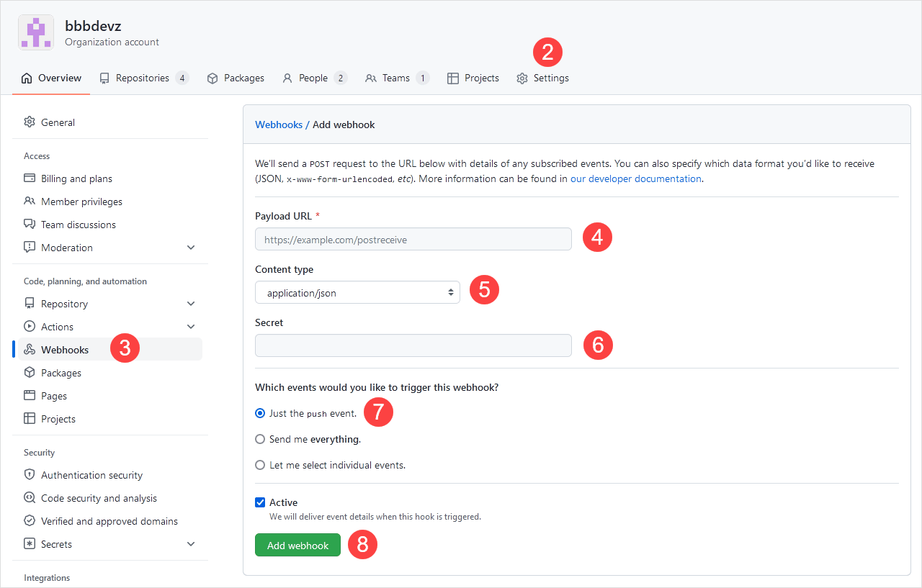The width and height of the screenshot is (922, 588).
Task: Select the Webhooks icon in the sidebar
Action: click(29, 349)
